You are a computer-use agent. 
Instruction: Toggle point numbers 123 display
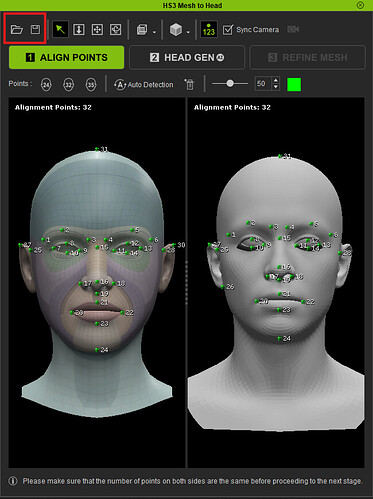[x=209, y=29]
